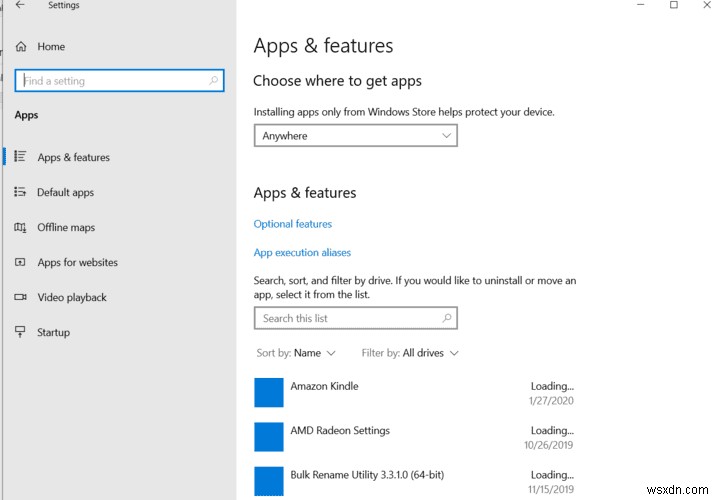Screen dimensions: 720x500
Task: Select the AMD Radeon Settings entry
Action: point(414,437)
